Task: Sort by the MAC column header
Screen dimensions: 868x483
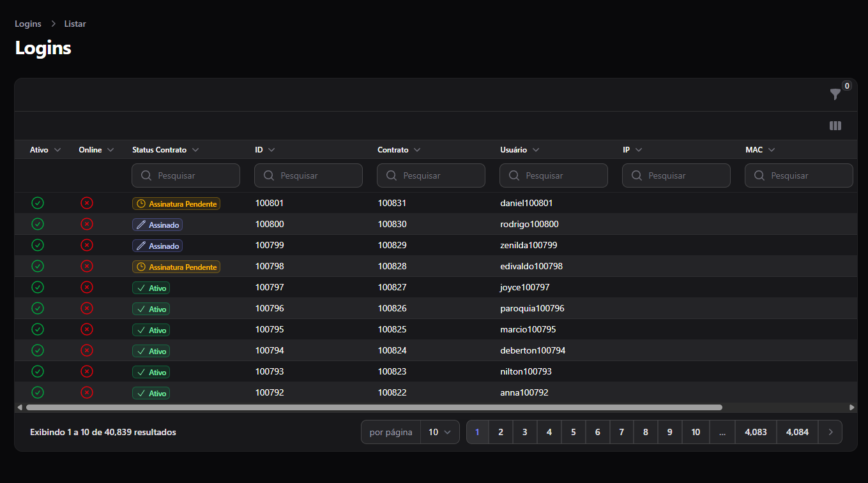Action: click(760, 150)
